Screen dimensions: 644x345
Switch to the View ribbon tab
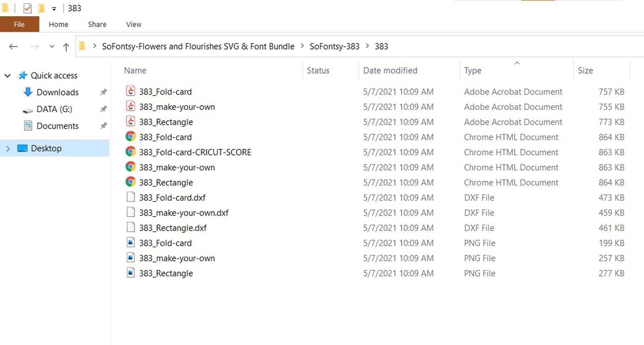[133, 24]
